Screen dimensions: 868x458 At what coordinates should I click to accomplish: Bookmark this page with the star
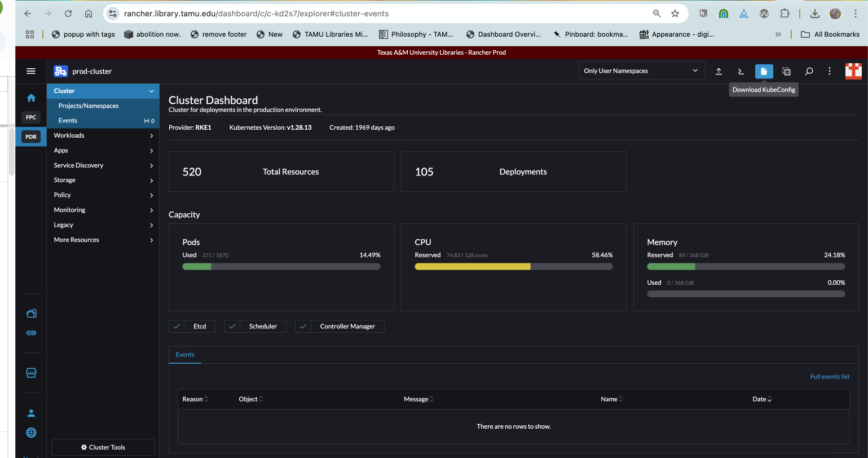pos(675,14)
